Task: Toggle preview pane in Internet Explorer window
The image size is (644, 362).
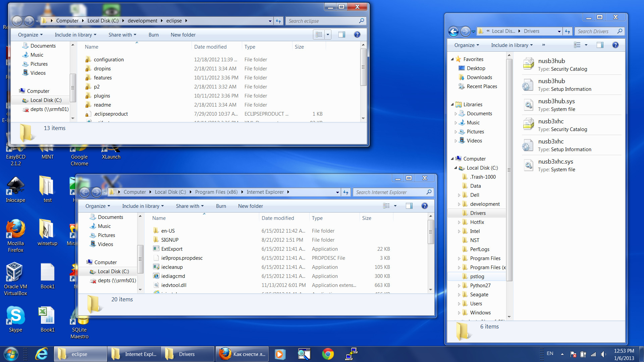Action: [409, 206]
